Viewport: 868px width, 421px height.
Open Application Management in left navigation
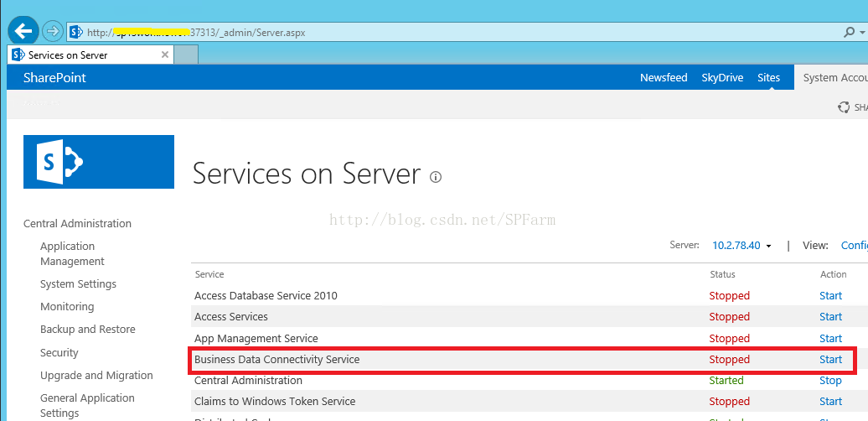[x=73, y=254]
